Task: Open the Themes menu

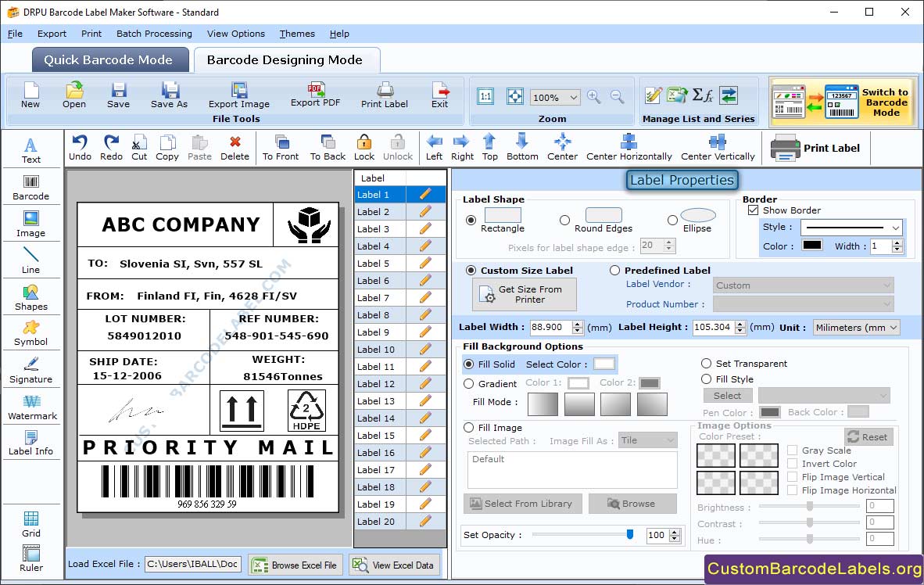Action: [297, 34]
